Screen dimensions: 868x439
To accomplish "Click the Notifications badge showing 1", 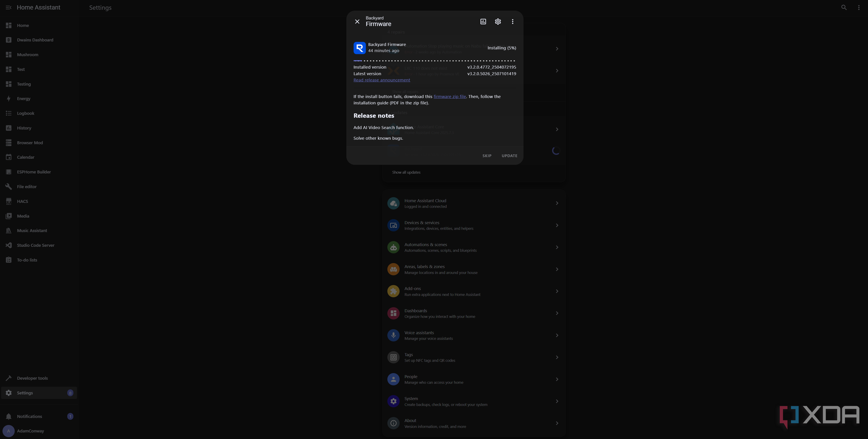I will click(x=70, y=416).
